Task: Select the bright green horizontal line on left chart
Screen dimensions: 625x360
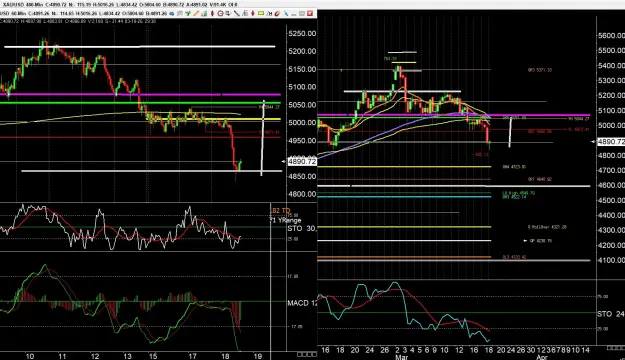Action: point(140,103)
